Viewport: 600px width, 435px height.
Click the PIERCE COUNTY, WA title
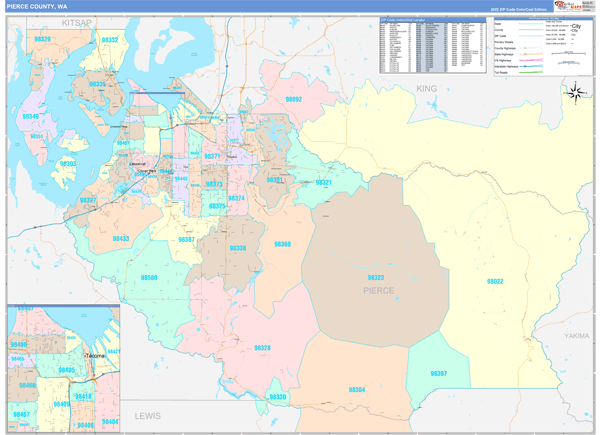pyautogui.click(x=38, y=6)
